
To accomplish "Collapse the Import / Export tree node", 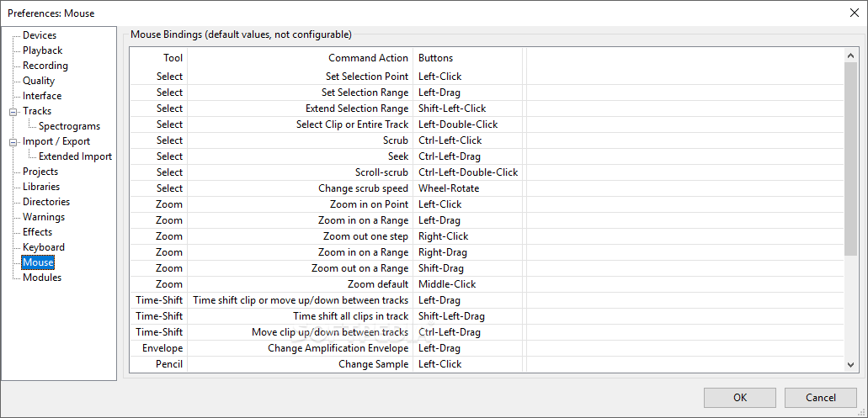I will pyautogui.click(x=12, y=141).
